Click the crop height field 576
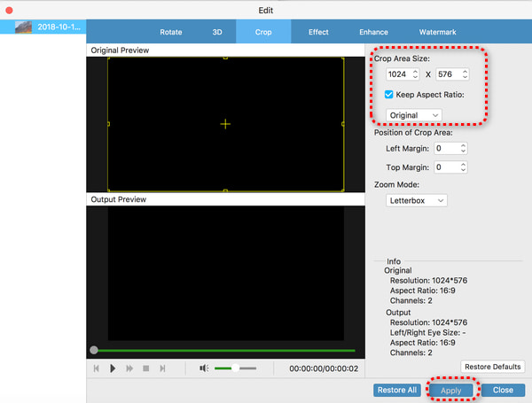This screenshot has width=532, height=403. pos(448,74)
